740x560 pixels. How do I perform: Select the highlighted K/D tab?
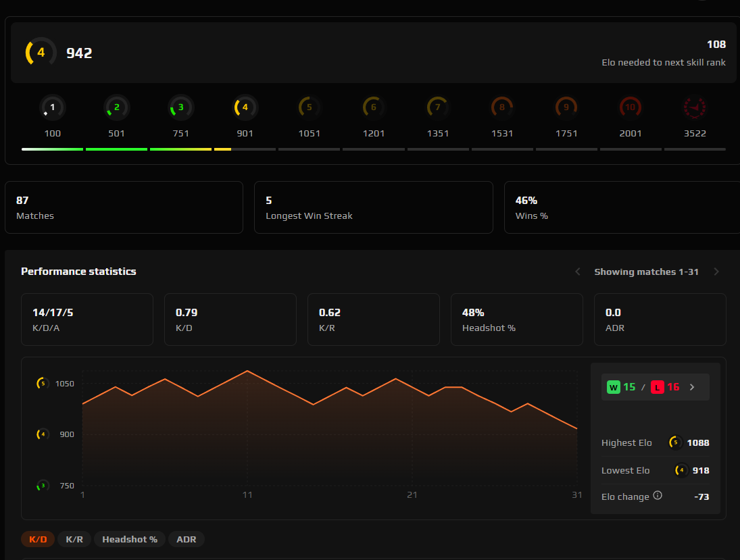click(x=38, y=539)
